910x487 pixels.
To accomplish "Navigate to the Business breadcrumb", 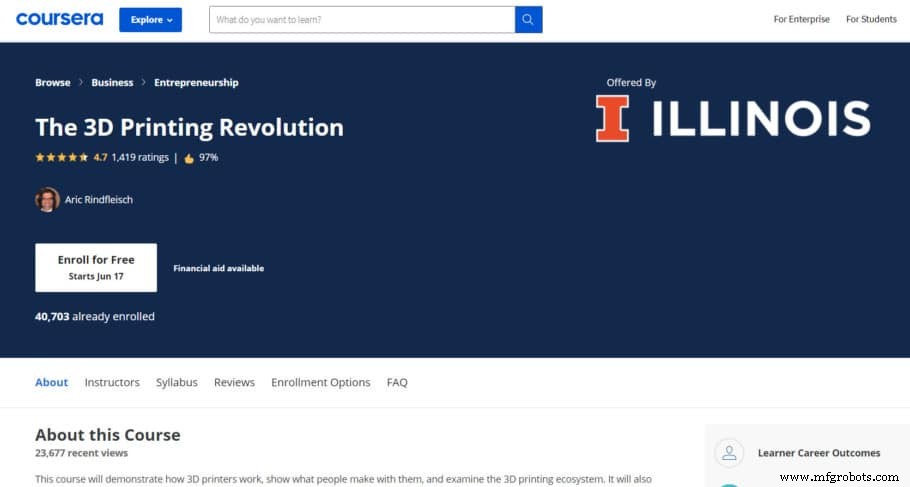I will point(112,83).
